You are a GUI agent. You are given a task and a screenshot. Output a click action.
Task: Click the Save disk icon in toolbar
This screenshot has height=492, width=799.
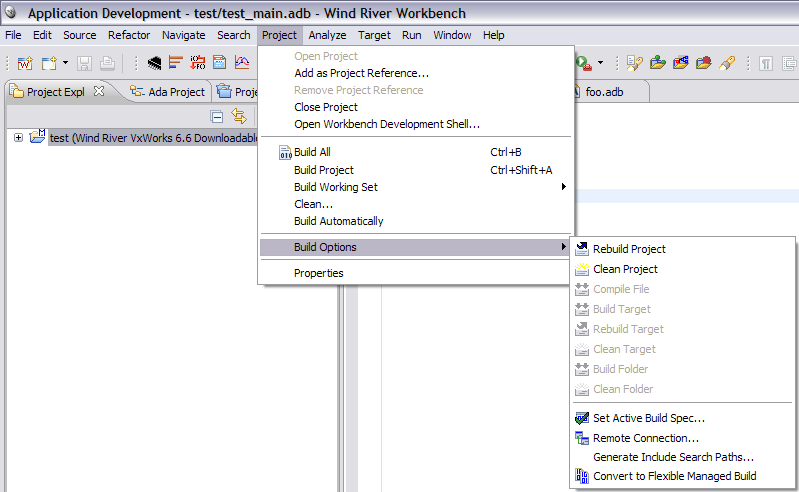point(84,63)
